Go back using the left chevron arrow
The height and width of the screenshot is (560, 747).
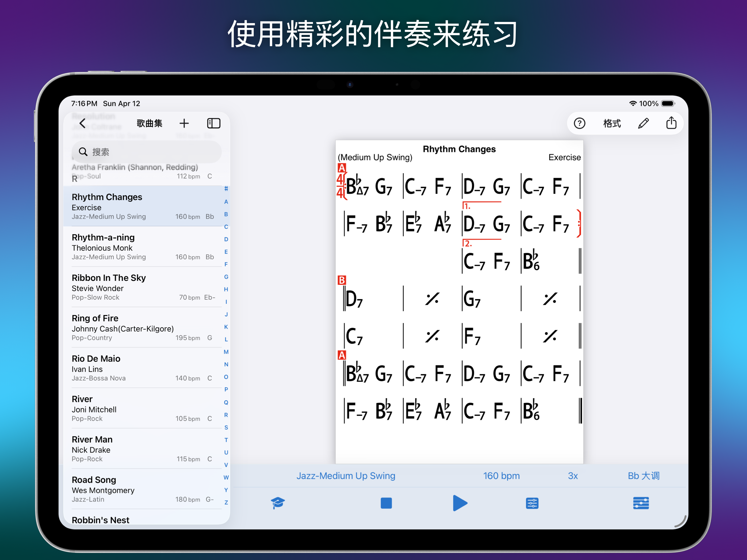83,123
